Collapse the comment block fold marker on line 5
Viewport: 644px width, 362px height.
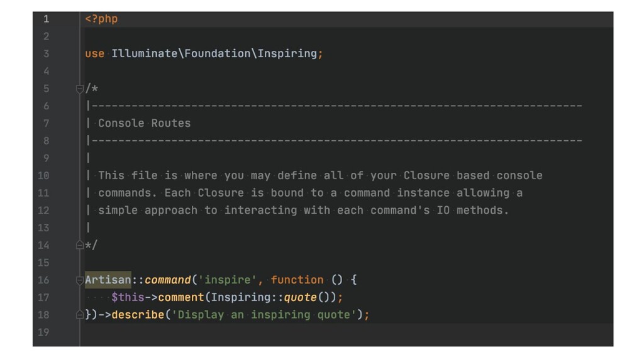click(80, 89)
